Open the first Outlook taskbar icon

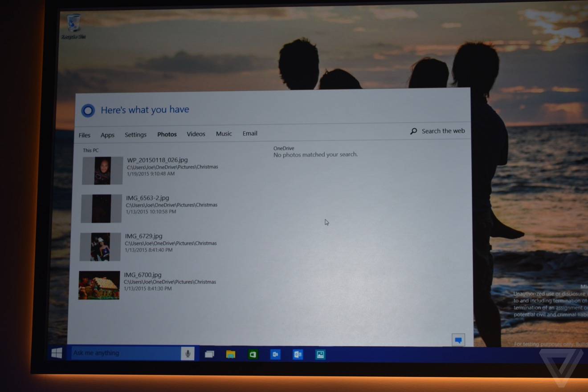coord(275,355)
